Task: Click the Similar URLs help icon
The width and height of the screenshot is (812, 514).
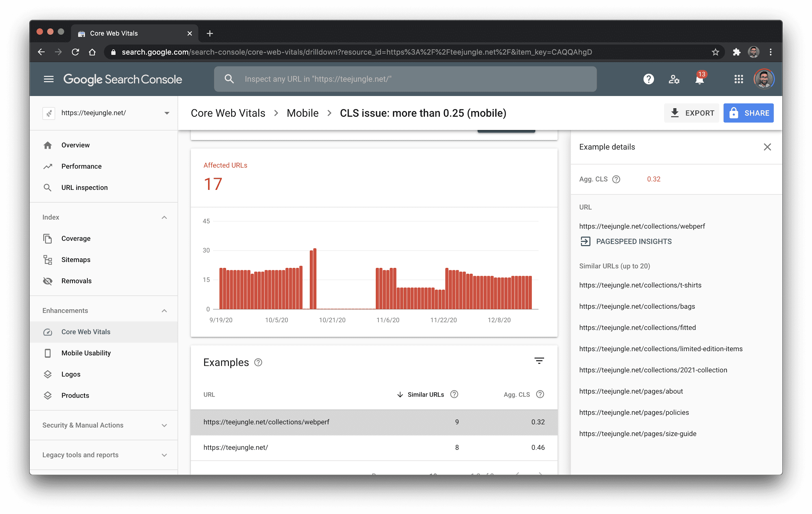Action: point(455,394)
